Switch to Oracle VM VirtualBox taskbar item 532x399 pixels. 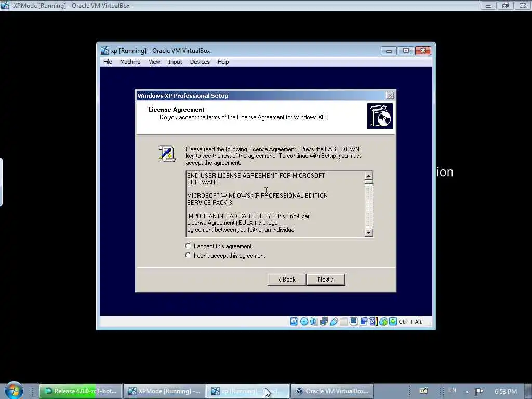331,391
